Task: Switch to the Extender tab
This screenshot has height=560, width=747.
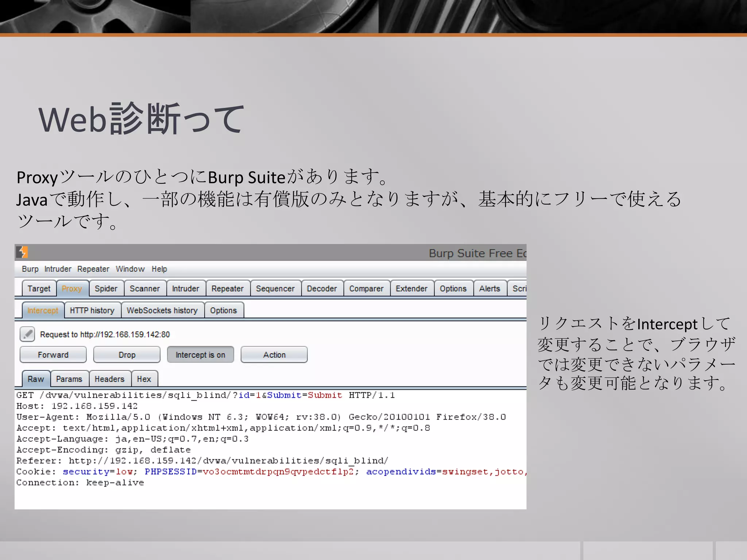Action: point(412,288)
